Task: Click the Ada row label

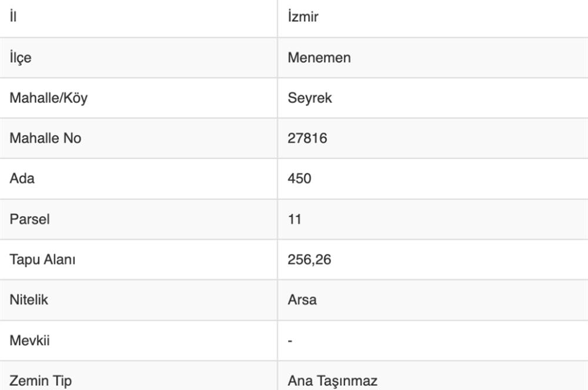Action: pos(22,178)
